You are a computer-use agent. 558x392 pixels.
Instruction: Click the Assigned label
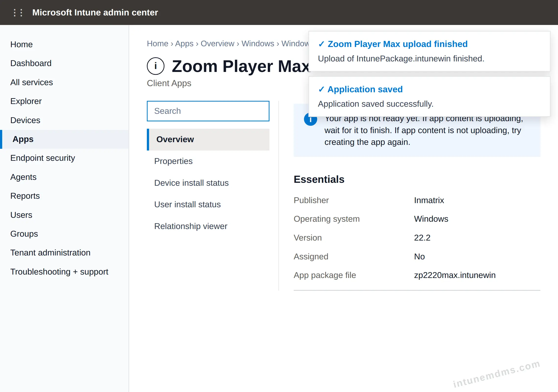pyautogui.click(x=311, y=257)
